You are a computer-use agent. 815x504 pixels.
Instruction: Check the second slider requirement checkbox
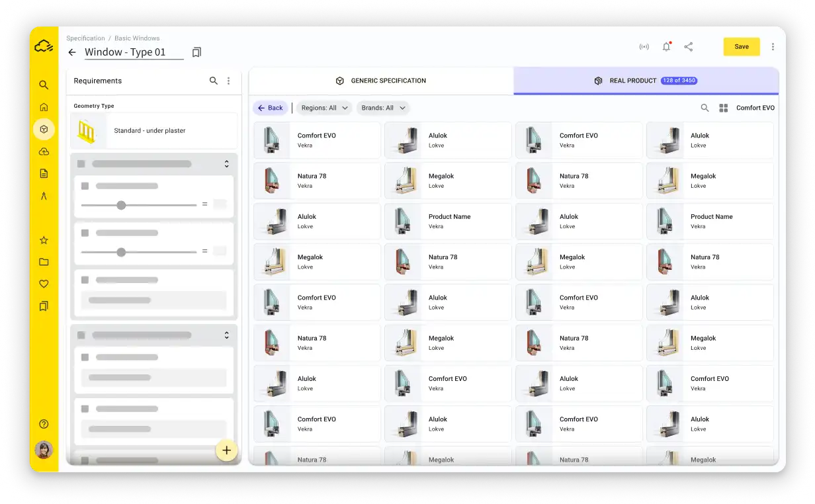[x=85, y=233]
